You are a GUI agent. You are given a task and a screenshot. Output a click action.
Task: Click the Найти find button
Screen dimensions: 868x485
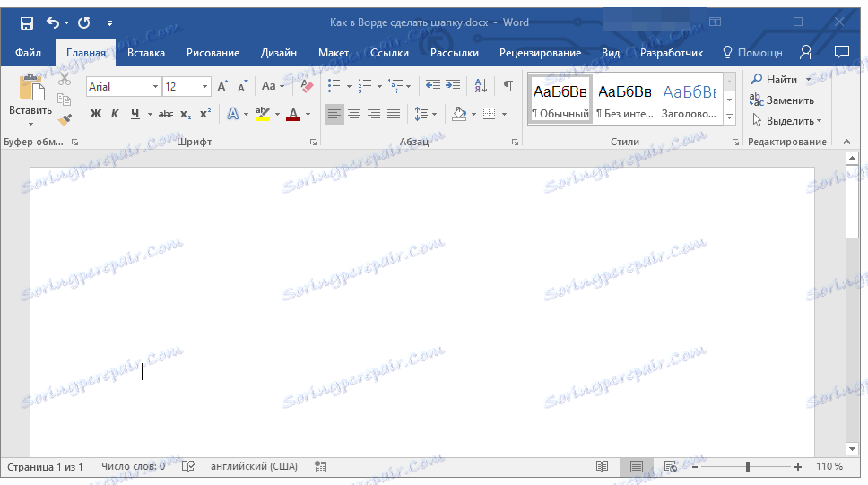click(775, 80)
